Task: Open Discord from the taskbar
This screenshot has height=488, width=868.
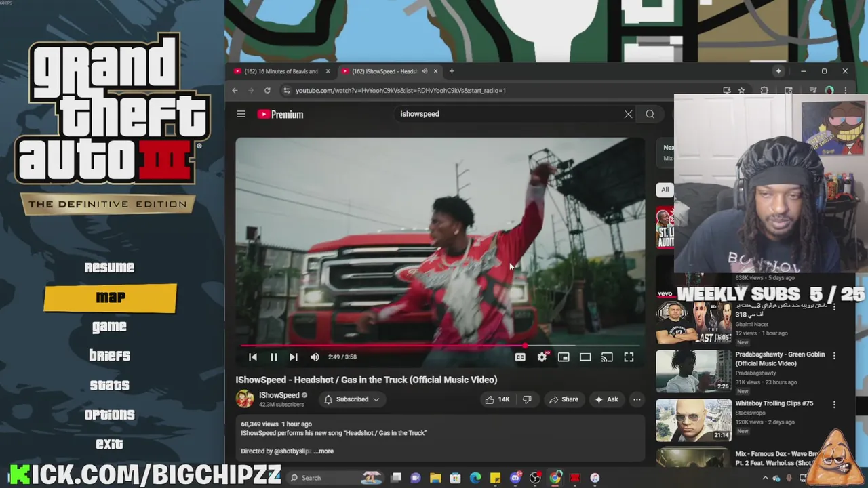Action: (x=515, y=479)
